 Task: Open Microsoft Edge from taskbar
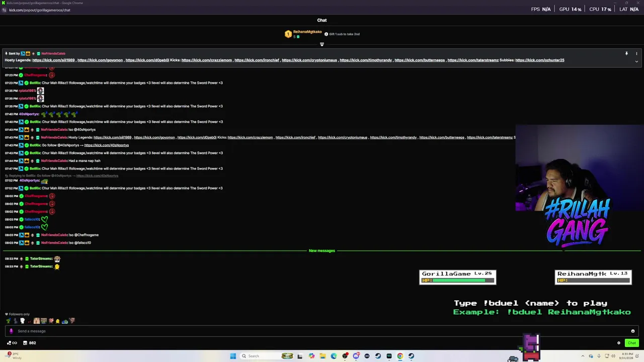coord(334,356)
